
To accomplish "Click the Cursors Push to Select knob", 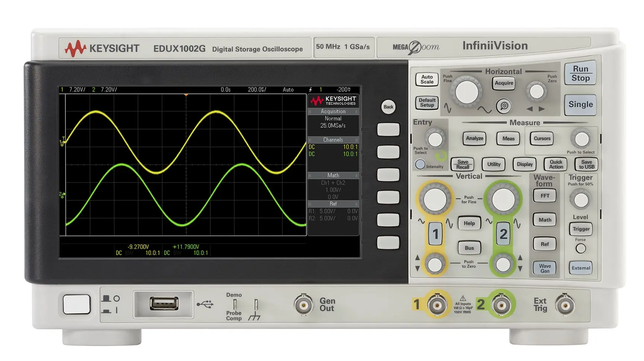I will [x=581, y=139].
